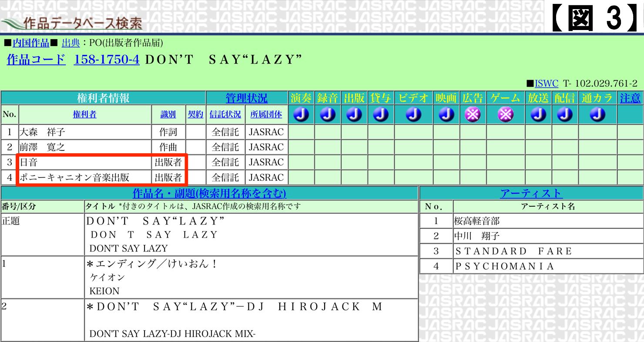Click the 作詞 cell
The width and height of the screenshot is (644, 342).
point(168,132)
